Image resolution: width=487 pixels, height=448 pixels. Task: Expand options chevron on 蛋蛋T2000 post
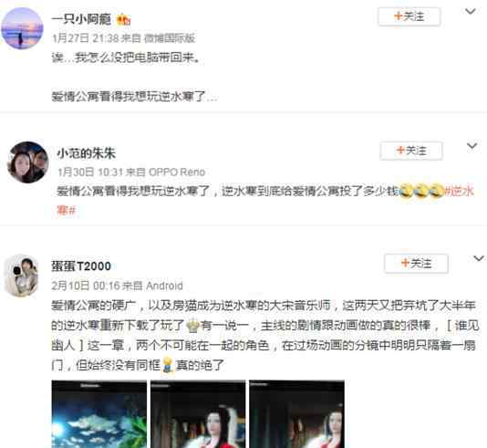tap(479, 258)
